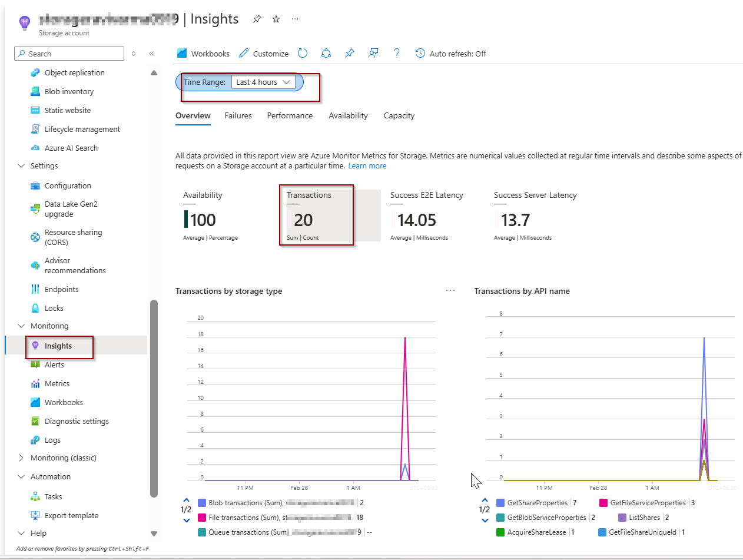The image size is (743, 560).
Task: Open Tasks in sidebar
Action: (x=53, y=497)
